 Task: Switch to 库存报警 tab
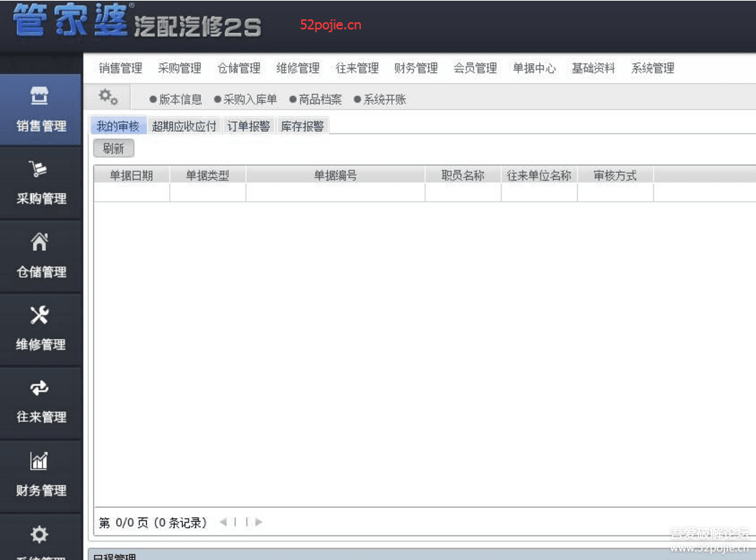point(302,126)
